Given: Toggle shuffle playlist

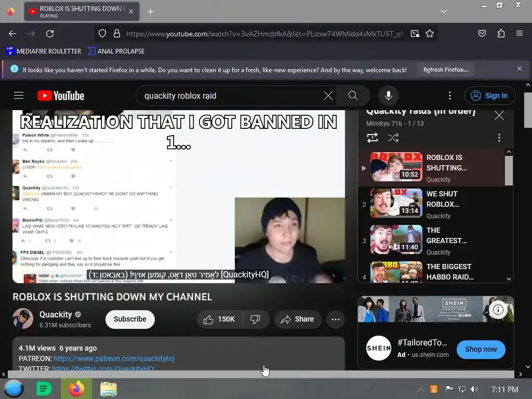Looking at the screenshot, I should coord(393,138).
